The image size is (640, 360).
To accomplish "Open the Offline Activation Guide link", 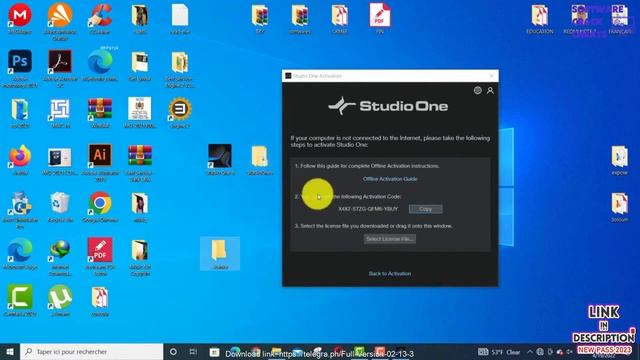I will coord(390,179).
